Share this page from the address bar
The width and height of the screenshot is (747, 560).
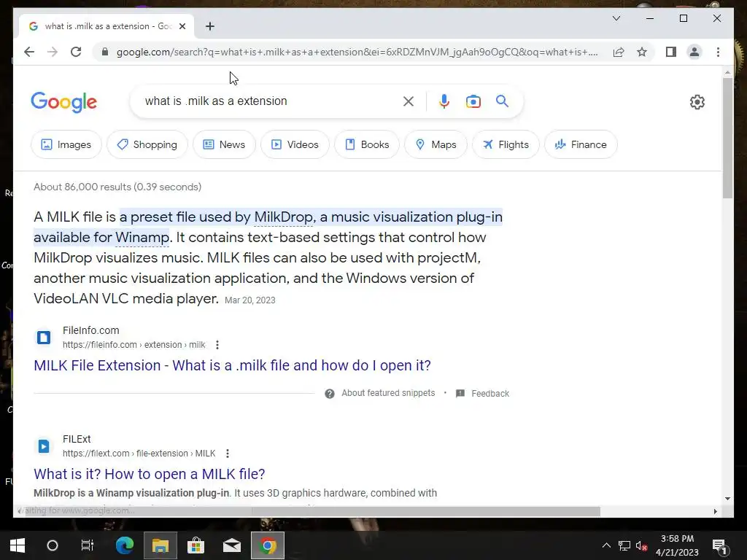point(619,52)
